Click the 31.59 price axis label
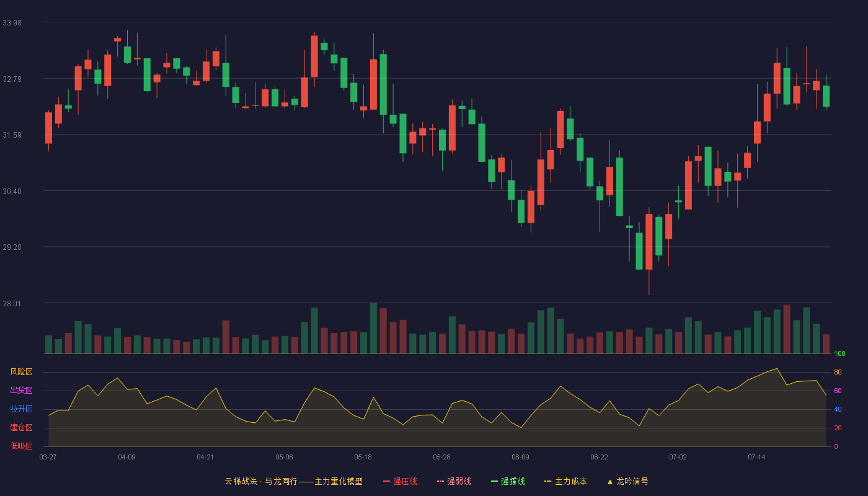This screenshot has height=496, width=868. (x=12, y=135)
